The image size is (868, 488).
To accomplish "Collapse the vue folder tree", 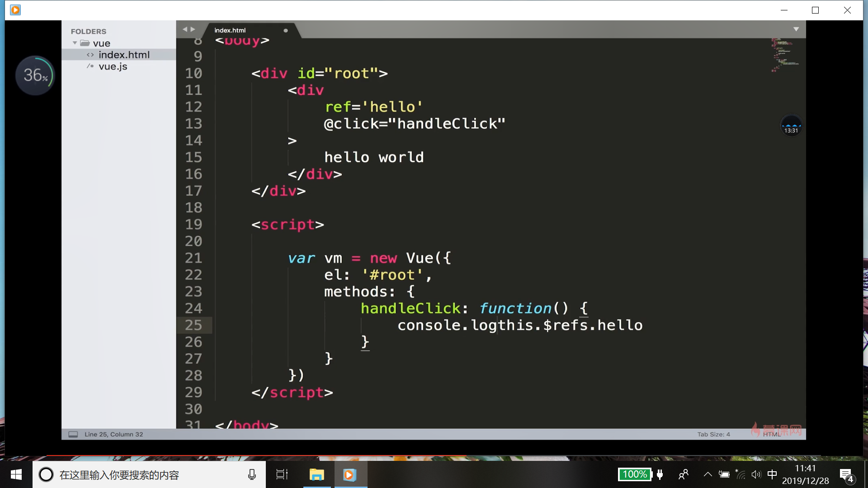I will coord(75,43).
